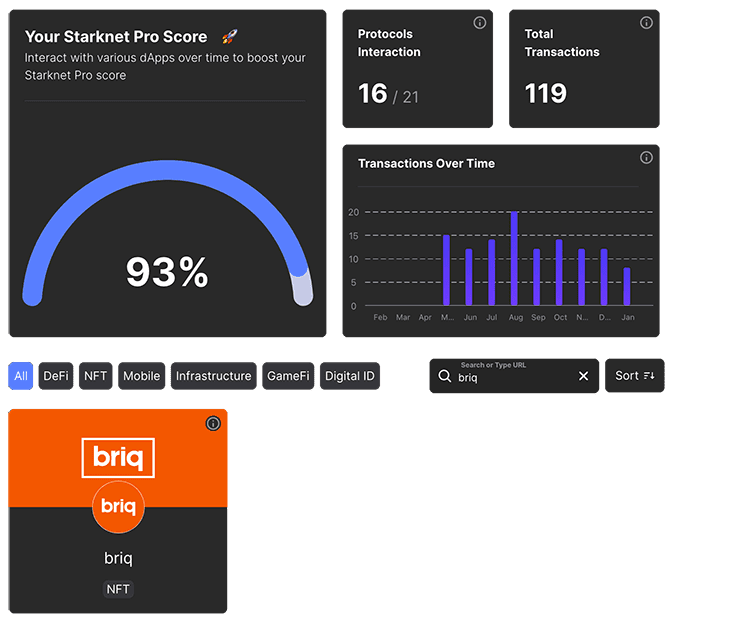
Task: Click the rocket emoji beside the title
Action: tap(230, 36)
